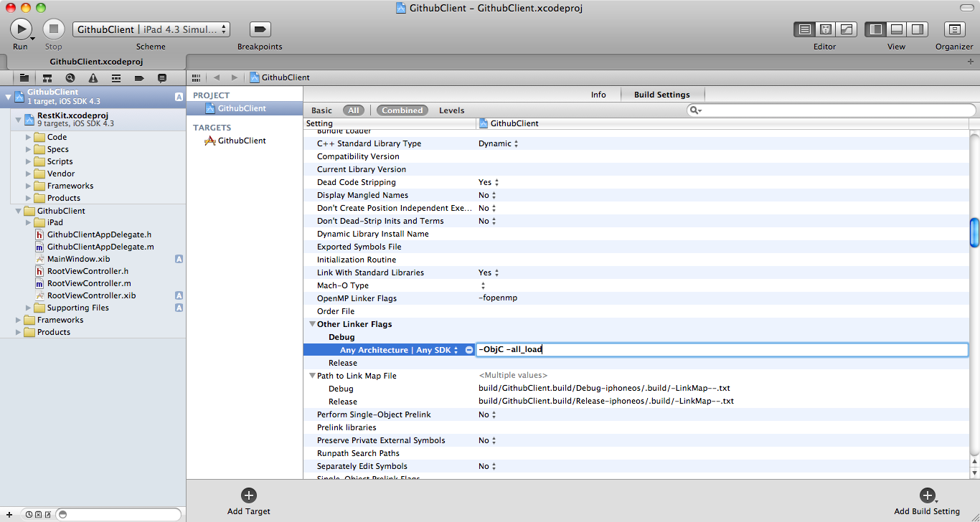The width and height of the screenshot is (980, 522).
Task: Click the settings list scrollbar thumb
Action: coord(974,232)
